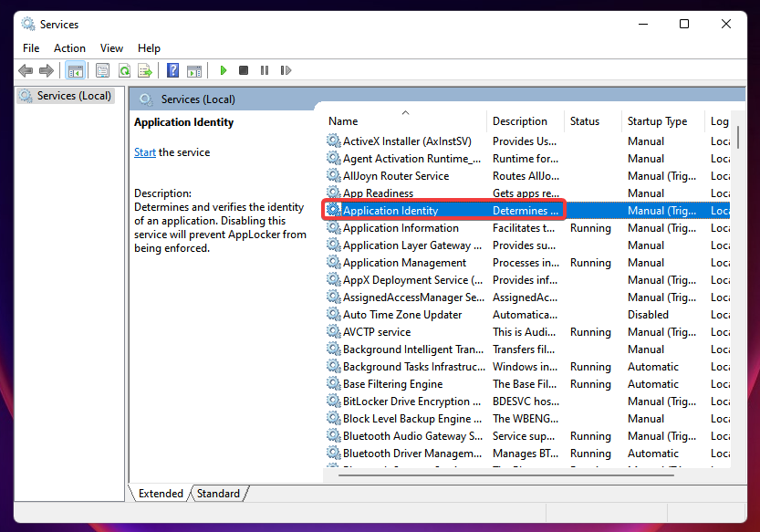Select gear icon of Block Level Backup Engine

(334, 419)
